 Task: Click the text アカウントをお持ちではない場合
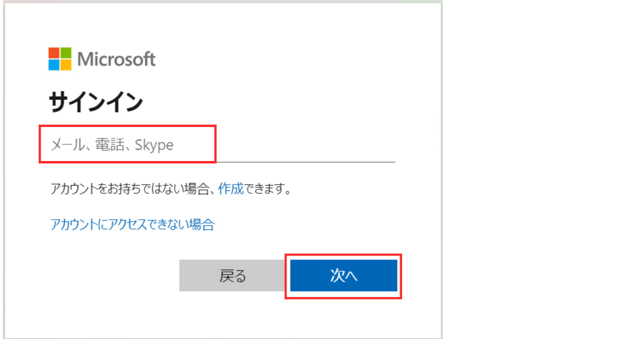point(130,189)
